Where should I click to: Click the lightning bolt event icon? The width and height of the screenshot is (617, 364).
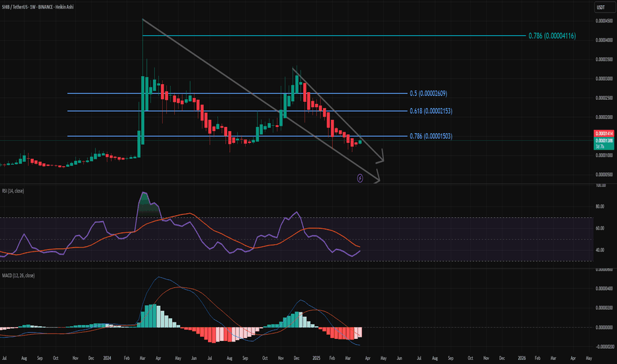pyautogui.click(x=360, y=178)
